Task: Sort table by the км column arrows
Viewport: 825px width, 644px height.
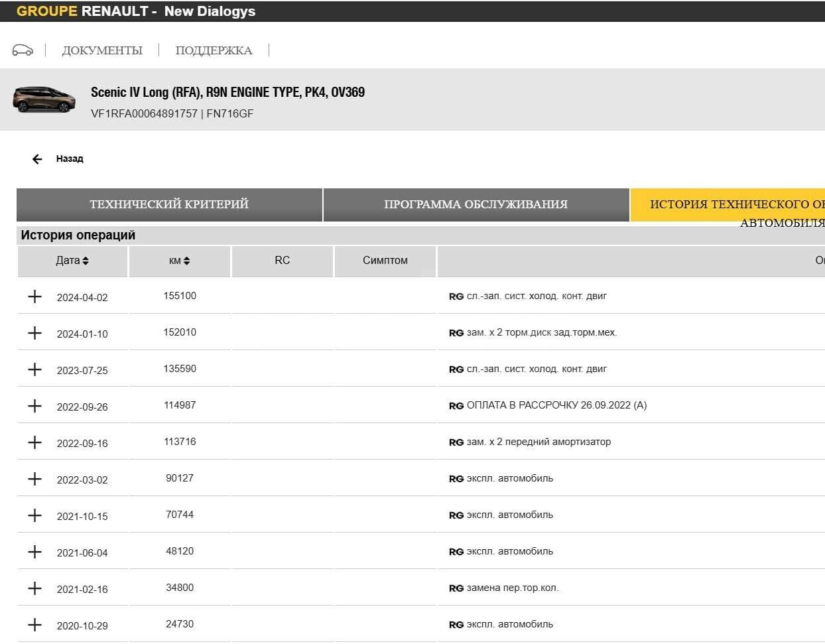Action: (186, 261)
